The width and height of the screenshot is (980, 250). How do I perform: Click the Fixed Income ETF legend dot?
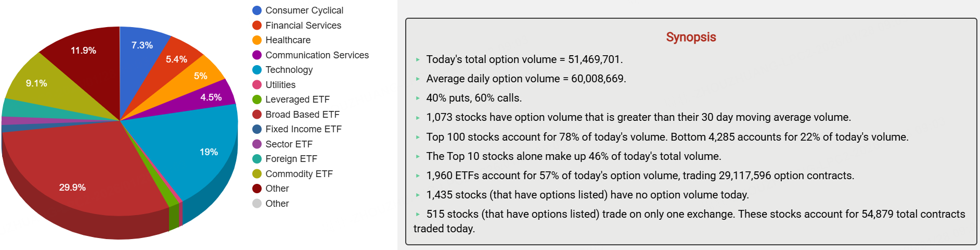click(x=257, y=129)
